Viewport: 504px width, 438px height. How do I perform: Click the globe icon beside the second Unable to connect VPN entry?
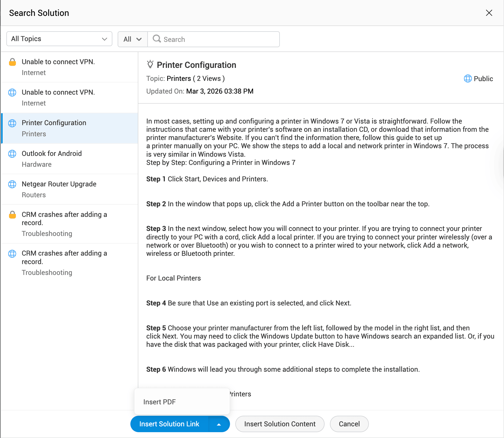pos(12,93)
